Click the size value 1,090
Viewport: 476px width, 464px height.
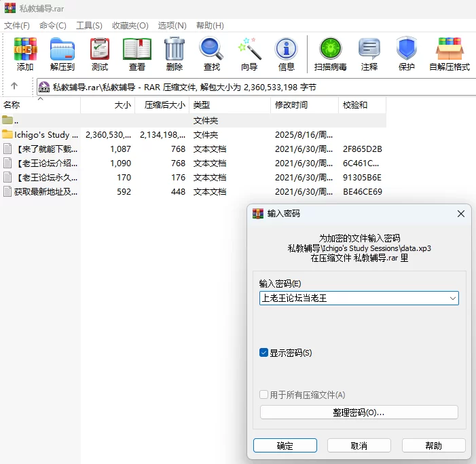point(120,163)
